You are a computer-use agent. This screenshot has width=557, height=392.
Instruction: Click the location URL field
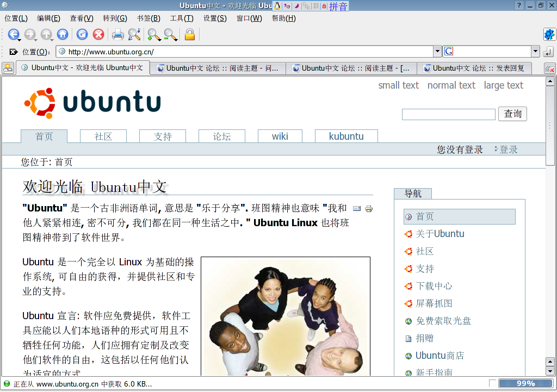coord(245,52)
